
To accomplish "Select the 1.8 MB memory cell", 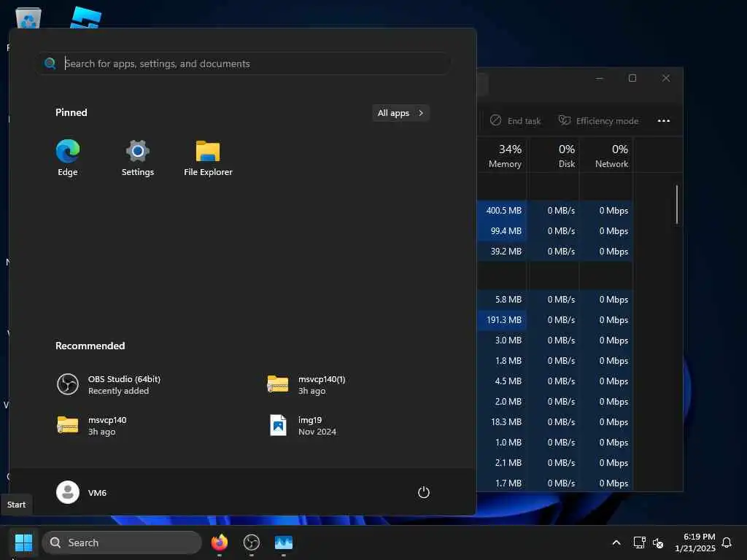I will (x=503, y=360).
